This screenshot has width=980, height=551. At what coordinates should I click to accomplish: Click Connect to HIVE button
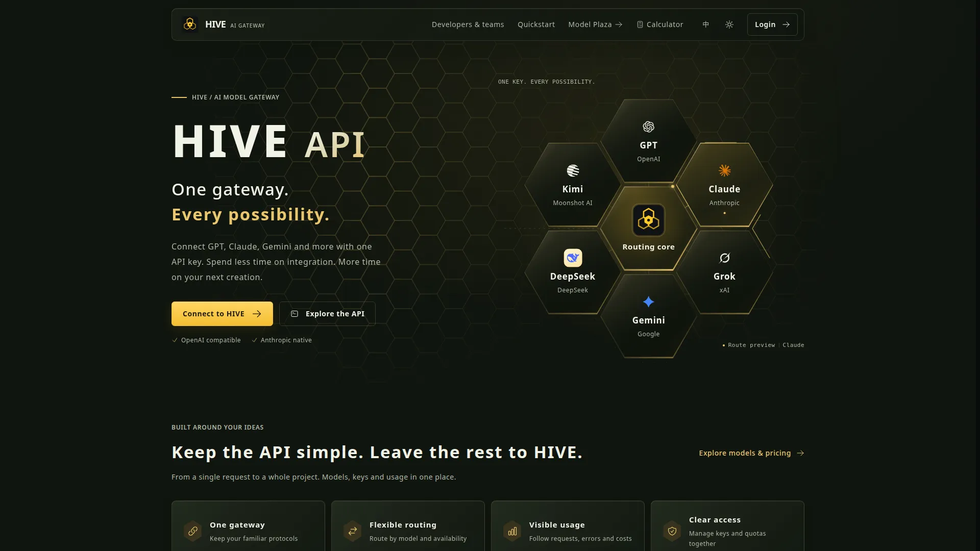pyautogui.click(x=222, y=314)
